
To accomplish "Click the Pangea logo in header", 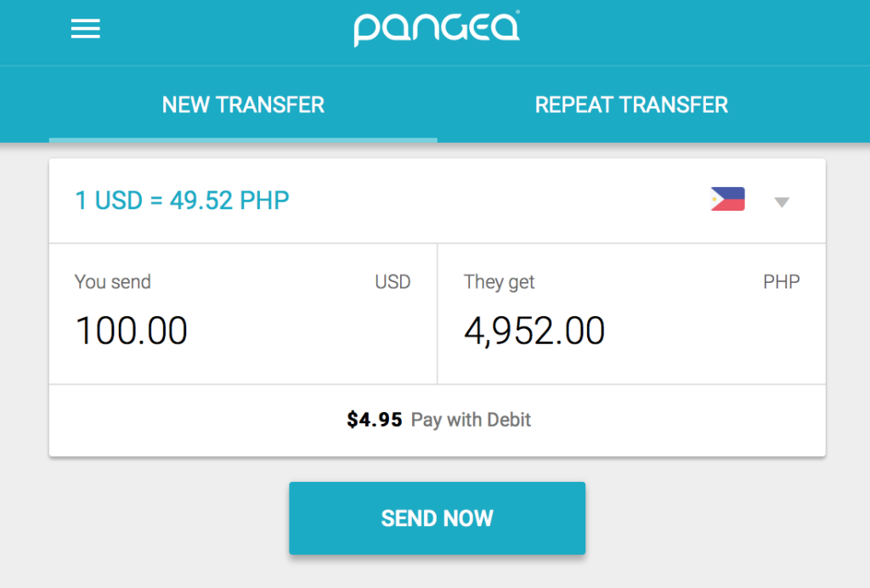I will (437, 28).
